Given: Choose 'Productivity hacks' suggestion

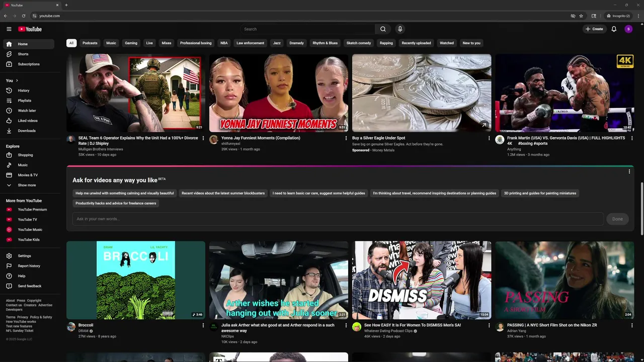Looking at the screenshot, I should point(116,203).
